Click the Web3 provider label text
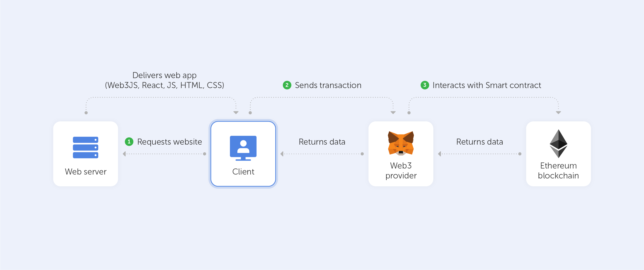 tap(401, 171)
